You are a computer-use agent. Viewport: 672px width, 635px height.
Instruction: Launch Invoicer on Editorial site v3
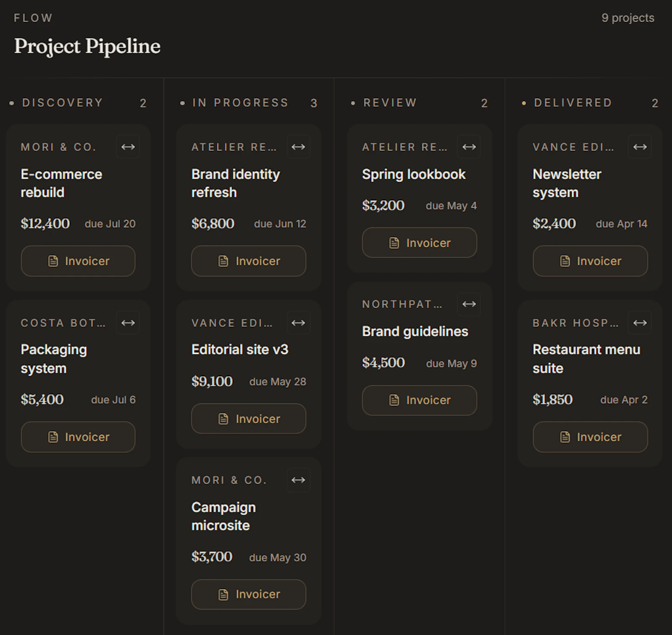(249, 419)
